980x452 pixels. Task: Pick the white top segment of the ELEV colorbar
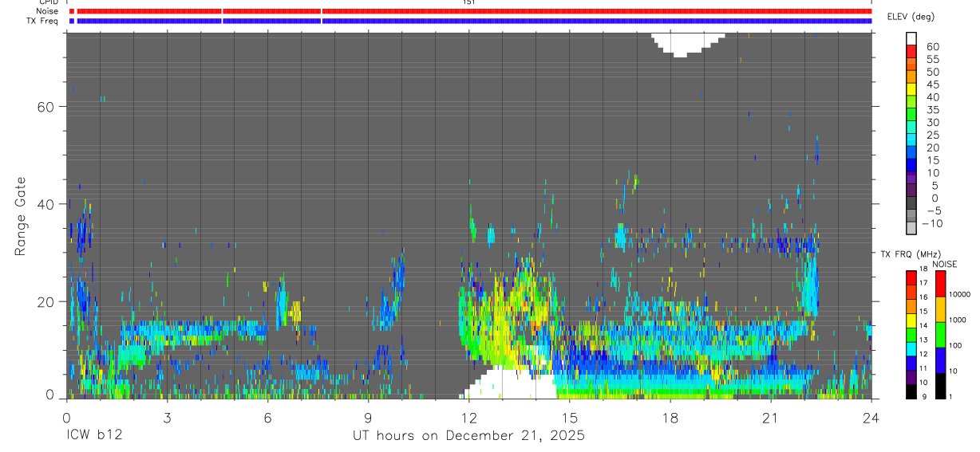pyautogui.click(x=911, y=39)
